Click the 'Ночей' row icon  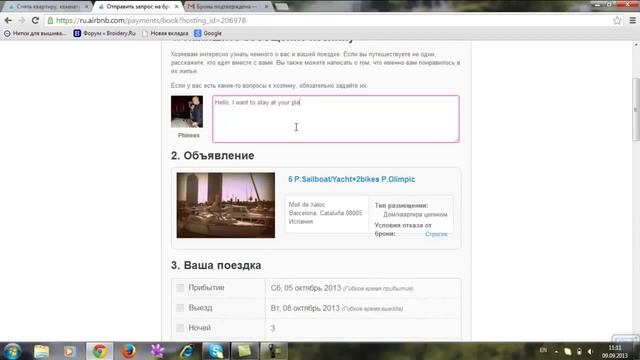(180, 328)
